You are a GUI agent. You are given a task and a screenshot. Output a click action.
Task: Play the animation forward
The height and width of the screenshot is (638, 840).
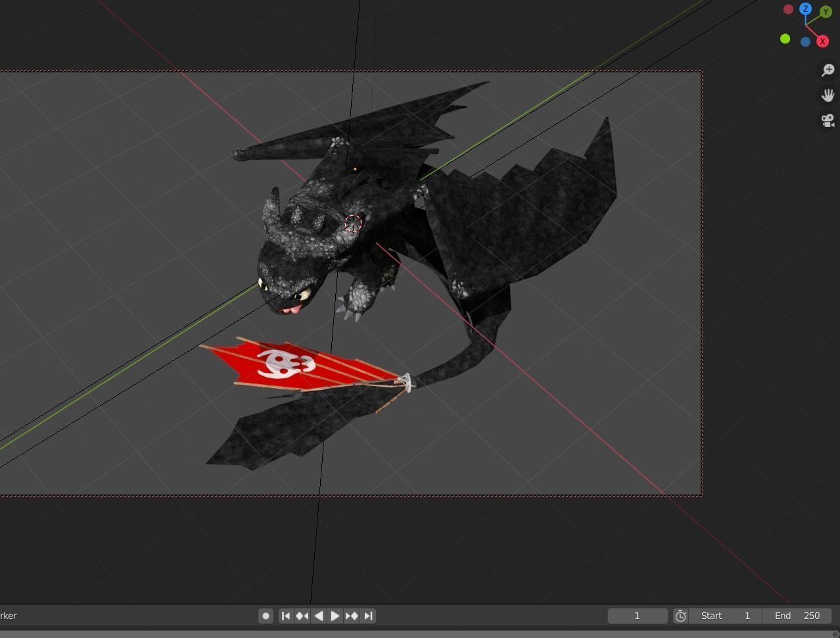[x=335, y=616]
